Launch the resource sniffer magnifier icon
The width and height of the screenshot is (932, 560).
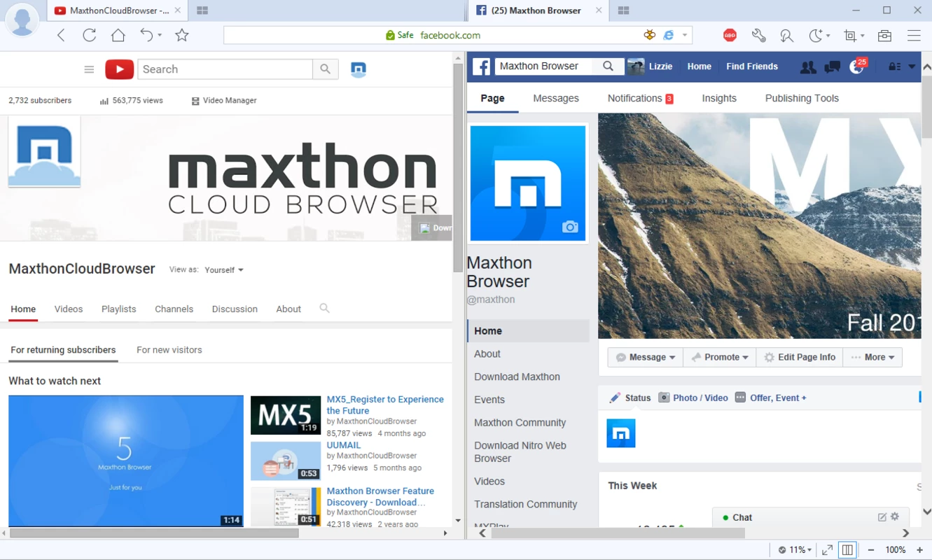tap(786, 35)
